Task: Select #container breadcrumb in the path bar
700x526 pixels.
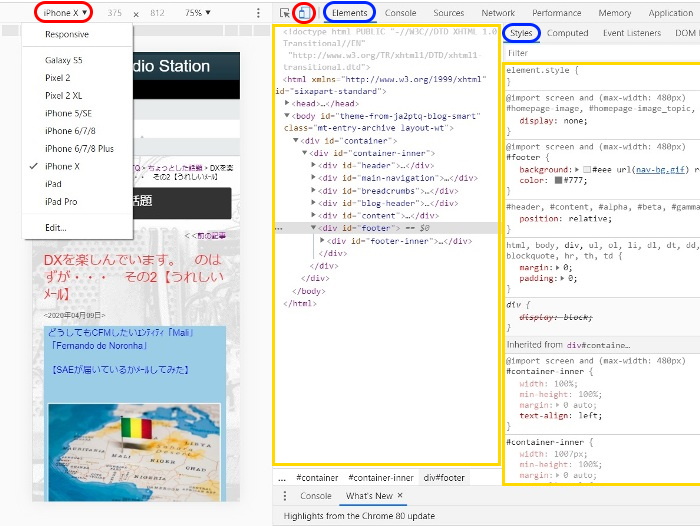Action: click(317, 478)
